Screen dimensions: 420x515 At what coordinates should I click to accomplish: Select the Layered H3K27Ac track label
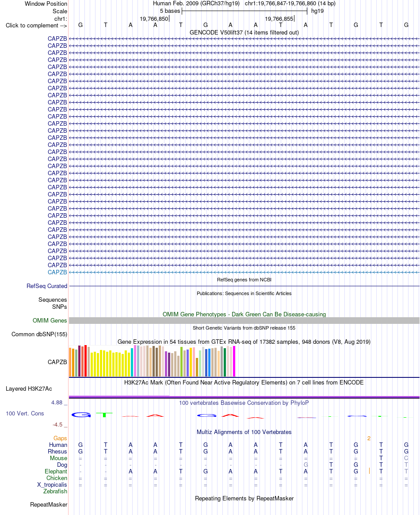pyautogui.click(x=29, y=389)
